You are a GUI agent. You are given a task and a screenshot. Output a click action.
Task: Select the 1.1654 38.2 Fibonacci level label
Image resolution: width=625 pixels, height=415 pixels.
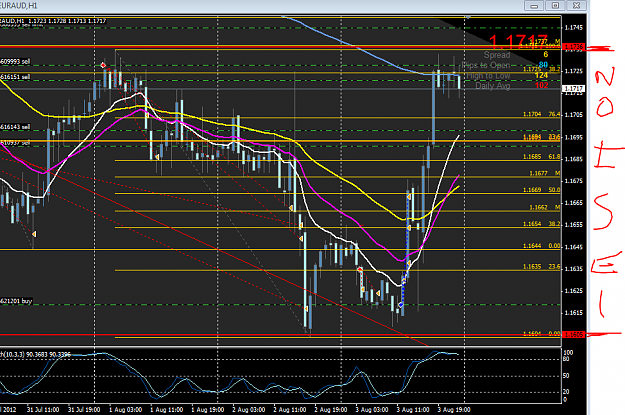tap(541, 224)
